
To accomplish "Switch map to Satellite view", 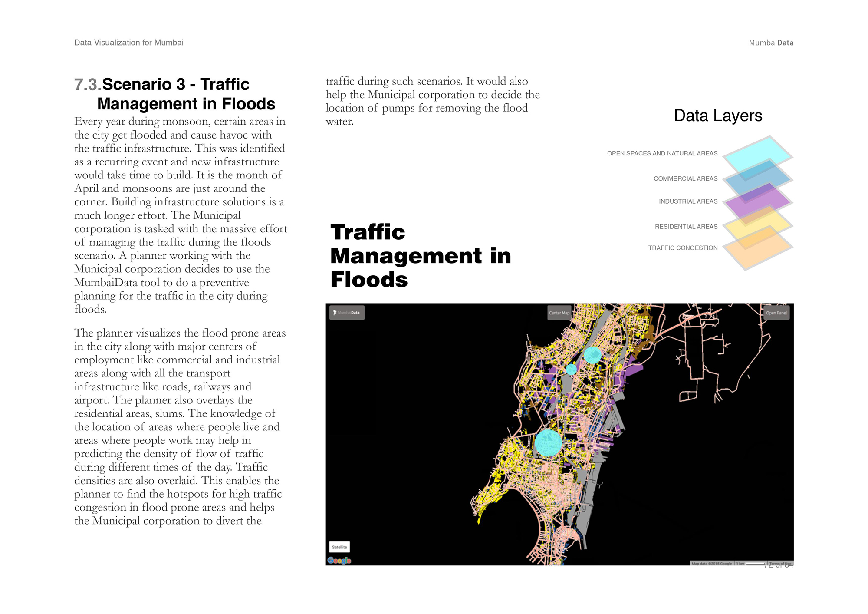I will coord(339,547).
